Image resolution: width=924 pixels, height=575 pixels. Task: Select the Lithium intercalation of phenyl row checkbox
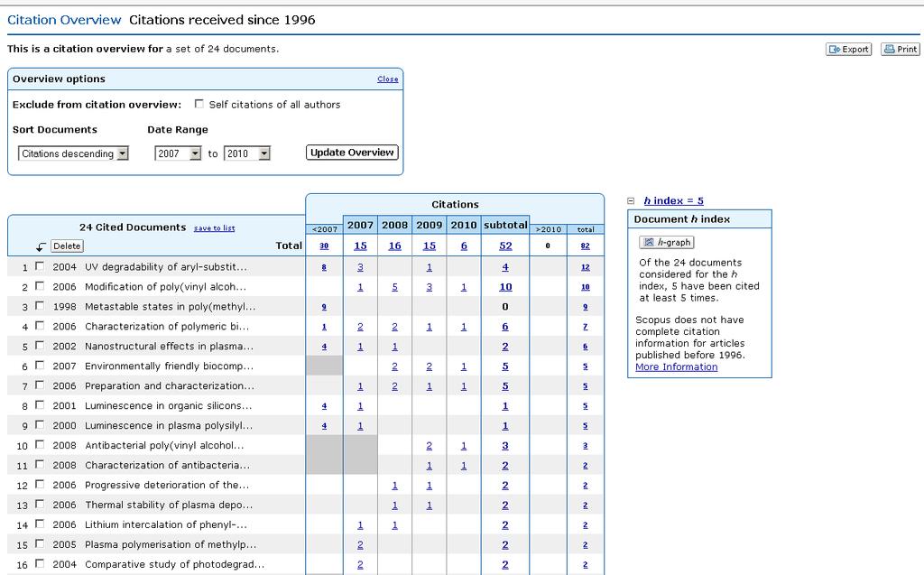pyautogui.click(x=40, y=524)
